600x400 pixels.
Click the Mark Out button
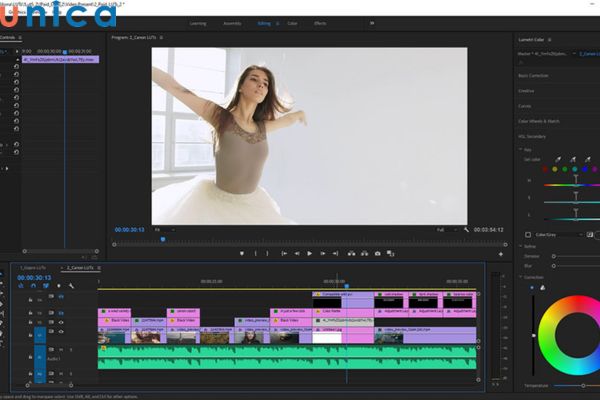[x=267, y=253]
